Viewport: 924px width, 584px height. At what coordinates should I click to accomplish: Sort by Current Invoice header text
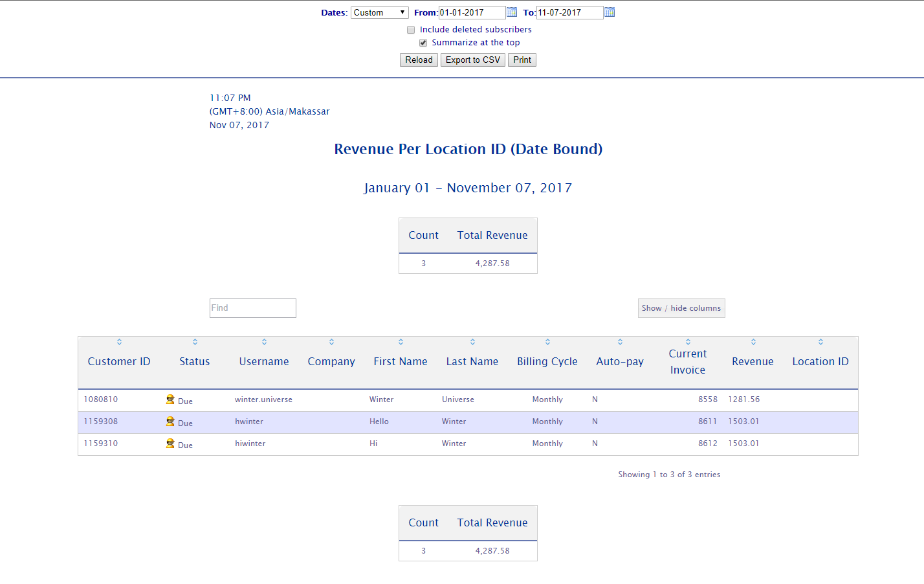[x=688, y=362]
